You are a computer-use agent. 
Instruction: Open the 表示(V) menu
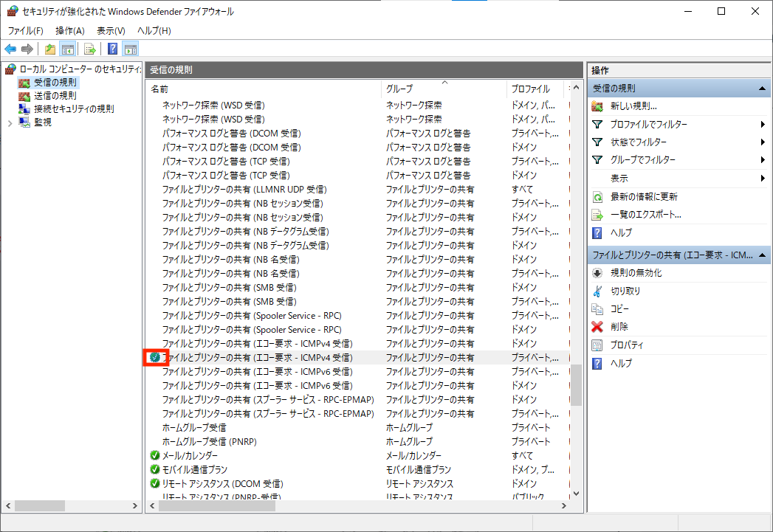(111, 30)
